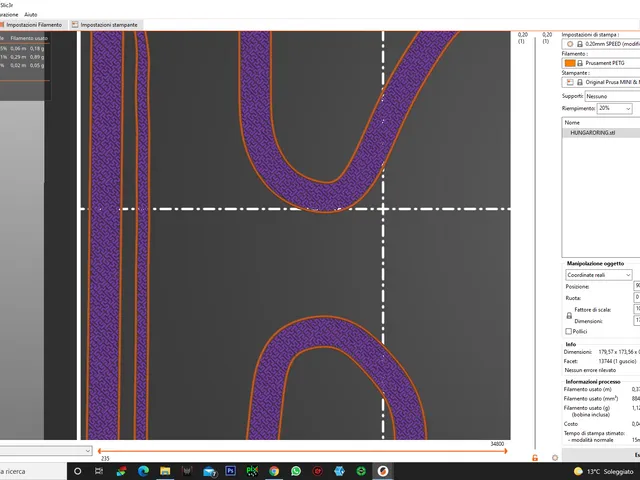The height and width of the screenshot is (480, 640).
Task: Click the export G-code button at bottom right
Action: point(601,455)
